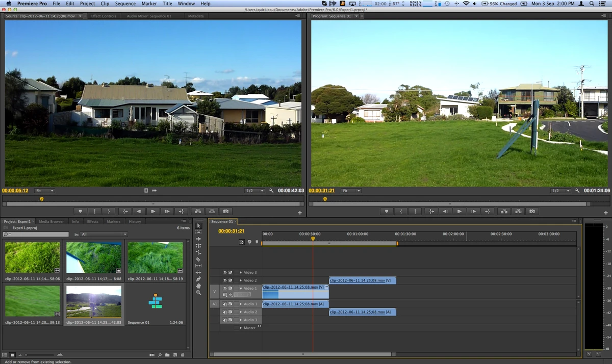Step forward one frame in Source monitor

point(167,211)
